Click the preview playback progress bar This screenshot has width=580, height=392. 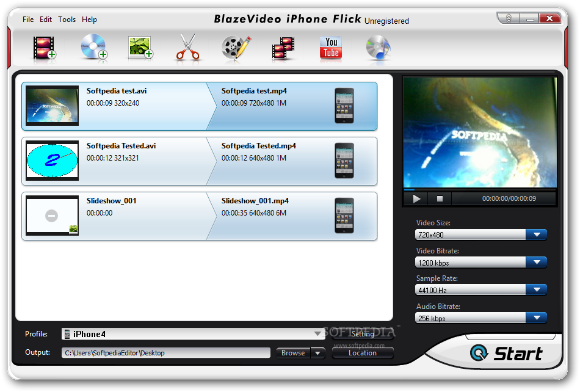(480, 189)
